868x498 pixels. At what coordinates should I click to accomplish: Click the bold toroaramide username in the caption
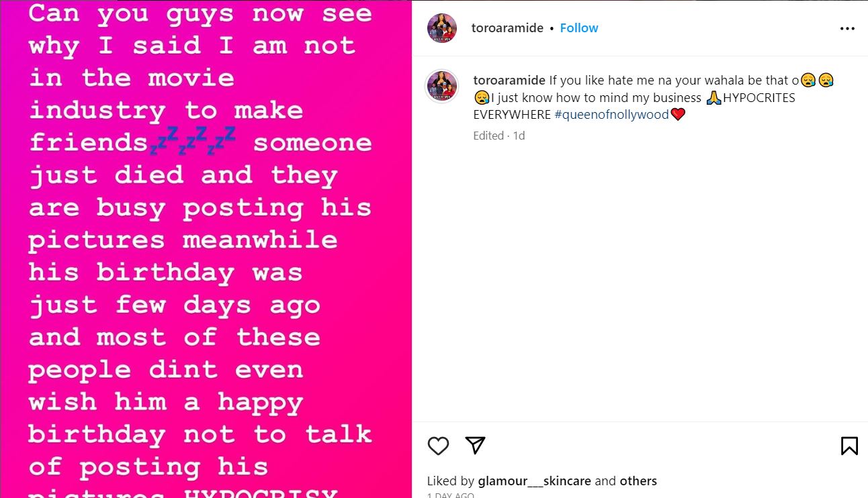(x=509, y=81)
